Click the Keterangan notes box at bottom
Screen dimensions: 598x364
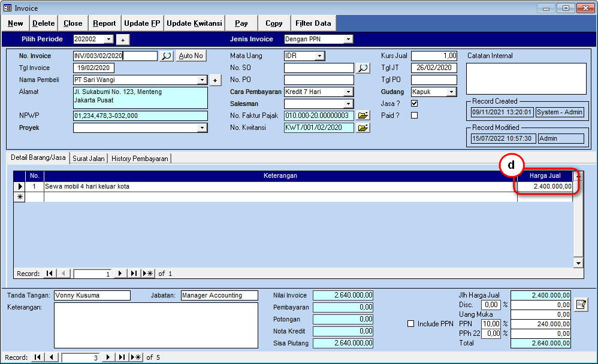(x=156, y=325)
